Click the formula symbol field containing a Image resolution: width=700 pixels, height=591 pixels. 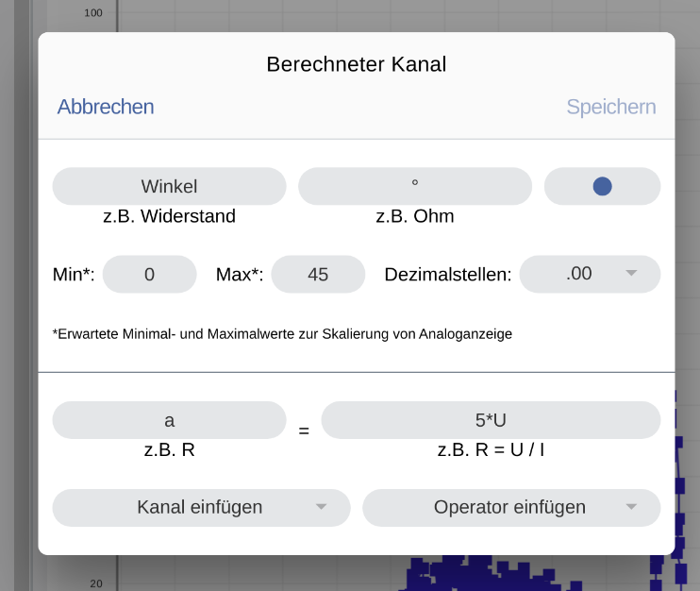point(169,420)
